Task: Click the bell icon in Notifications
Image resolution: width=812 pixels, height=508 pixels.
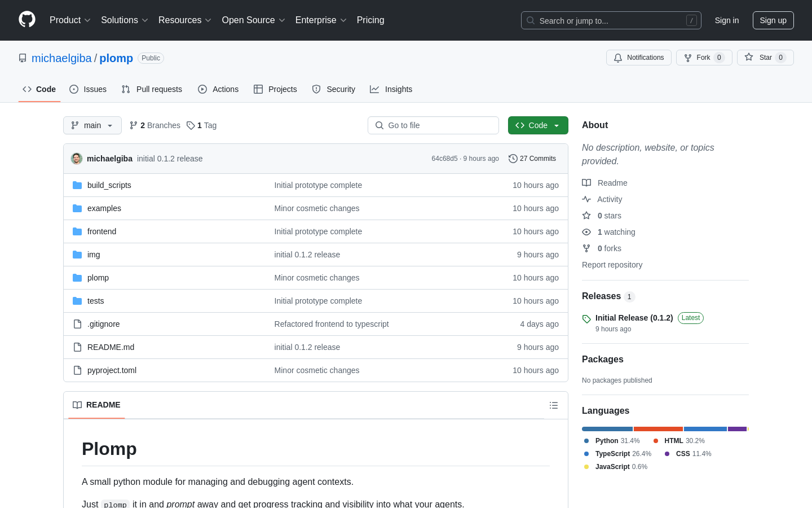Action: pos(618,58)
